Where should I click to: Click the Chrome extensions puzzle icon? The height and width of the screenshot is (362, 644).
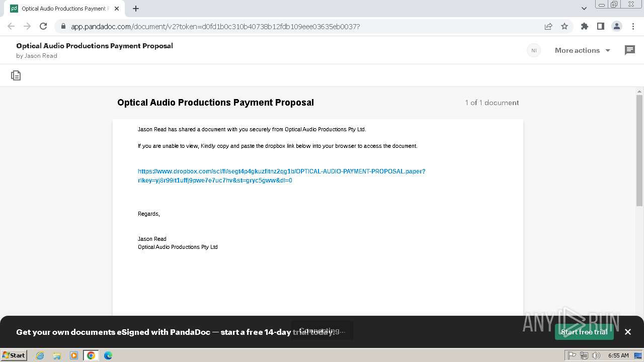[584, 26]
